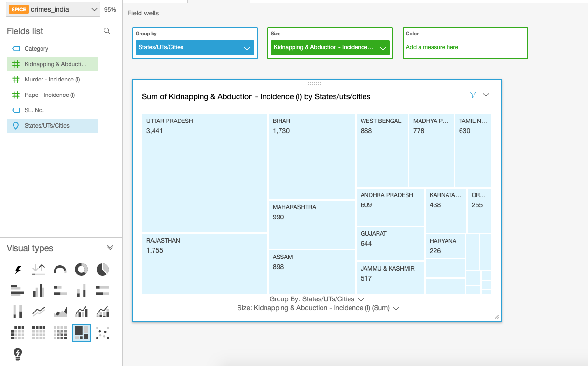Click the search fields magnifier icon
This screenshot has height=366, width=588.
click(107, 31)
